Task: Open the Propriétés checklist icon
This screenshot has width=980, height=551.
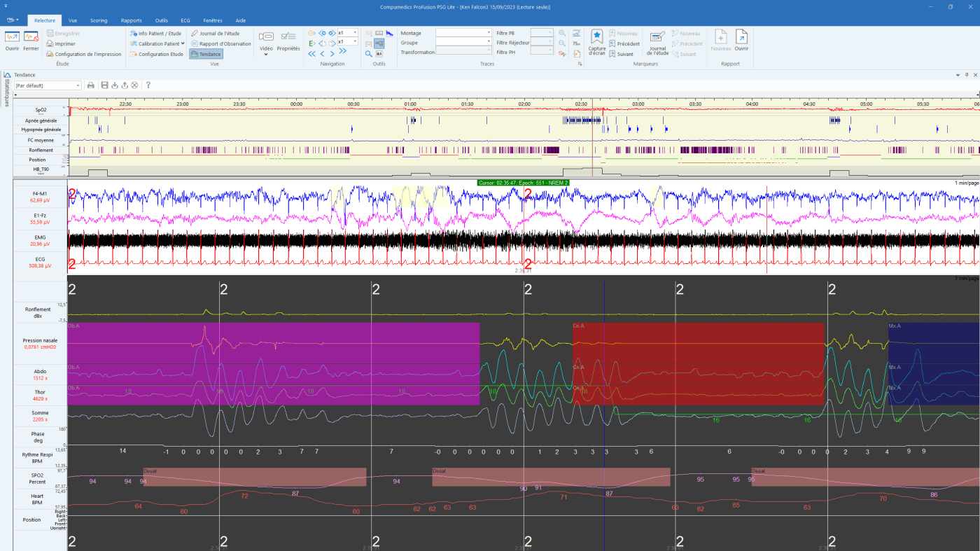Action: click(x=288, y=37)
